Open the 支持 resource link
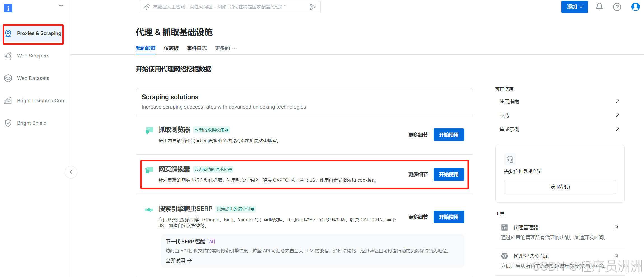644x277 pixels. [504, 116]
